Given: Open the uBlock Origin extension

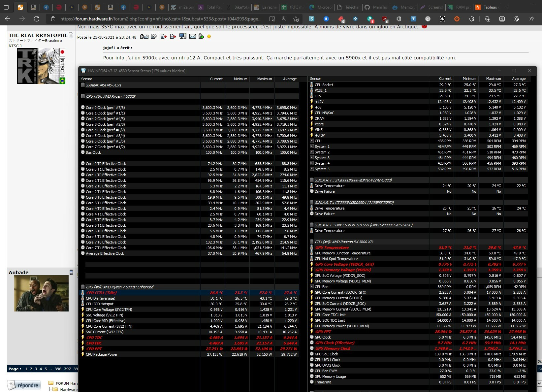Looking at the screenshot, I should 384,19.
